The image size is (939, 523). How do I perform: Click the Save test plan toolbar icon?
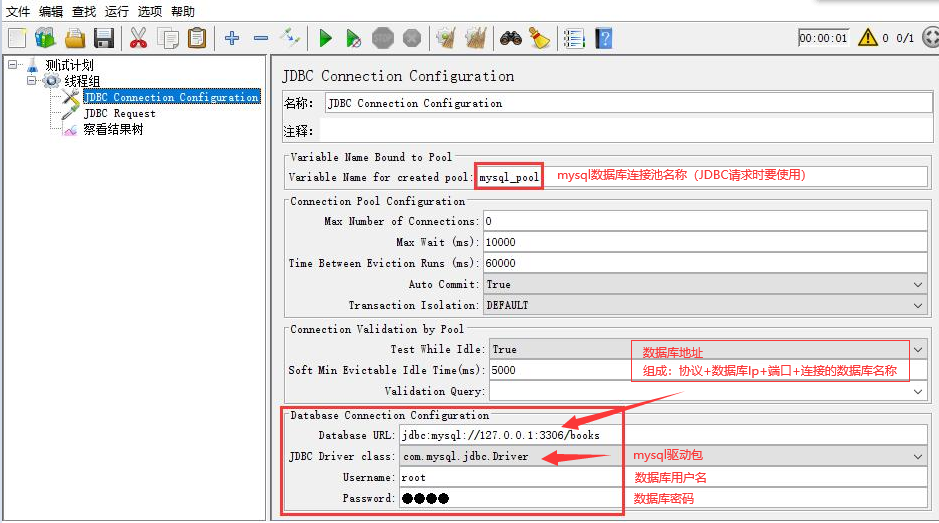tap(103, 39)
